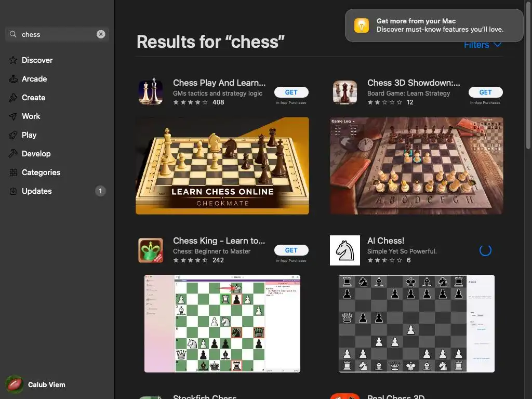Open Learn Chess Online preview image
532x399 pixels.
[222, 166]
